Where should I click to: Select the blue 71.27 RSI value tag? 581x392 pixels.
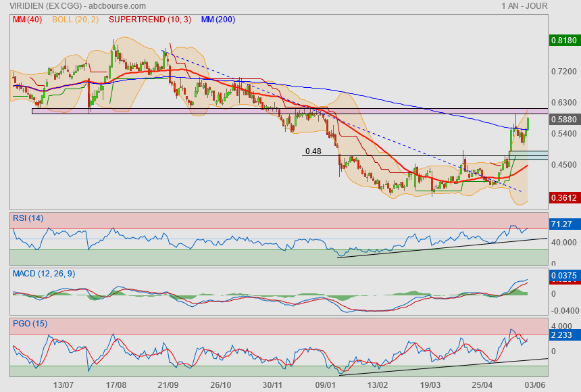562,224
